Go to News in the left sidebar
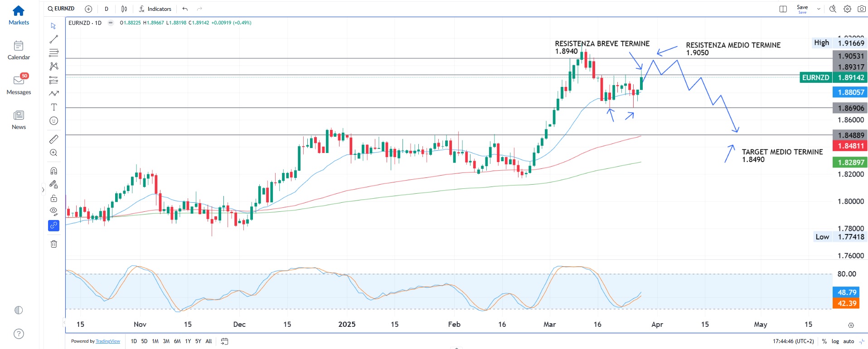Image resolution: width=868 pixels, height=349 pixels. point(19,120)
